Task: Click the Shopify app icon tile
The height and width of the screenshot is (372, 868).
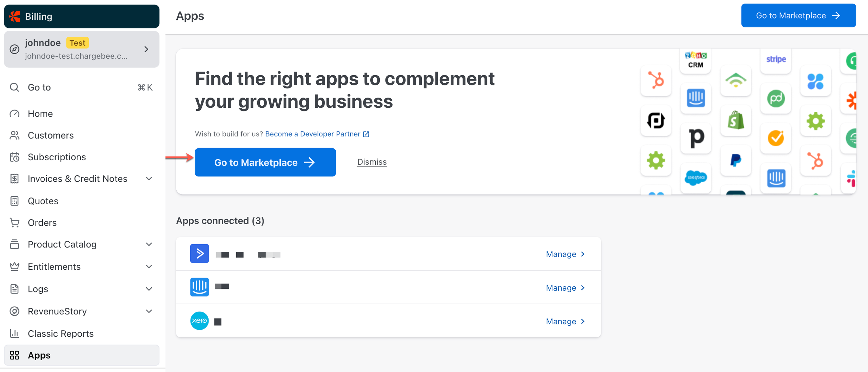Action: pos(735,121)
